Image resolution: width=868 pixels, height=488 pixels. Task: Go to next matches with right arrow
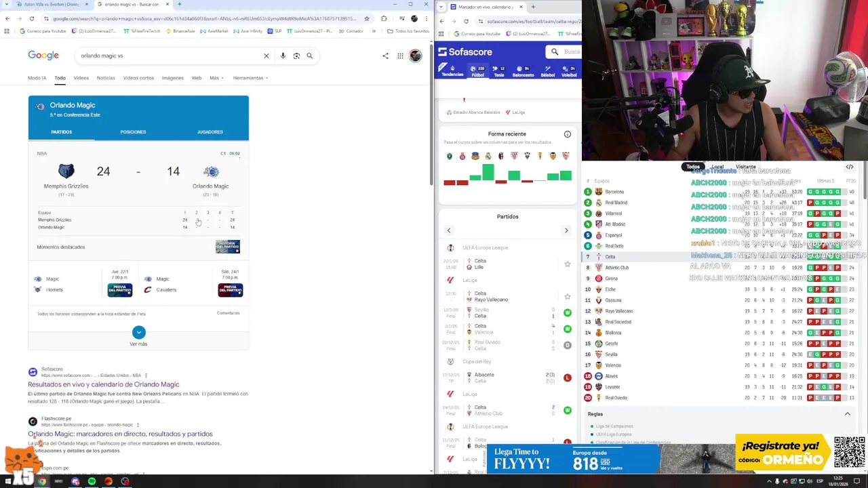point(566,230)
